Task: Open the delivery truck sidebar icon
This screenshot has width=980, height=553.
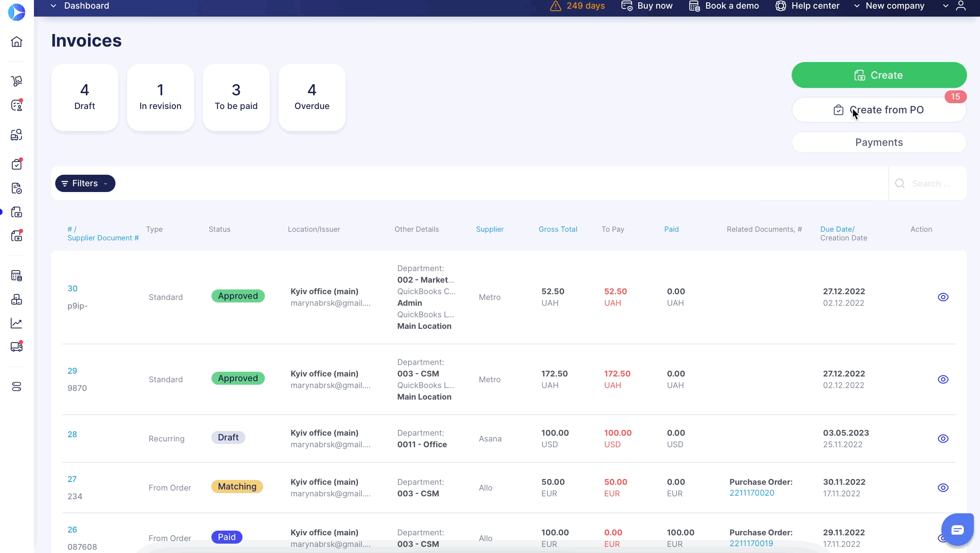Action: tap(16, 347)
